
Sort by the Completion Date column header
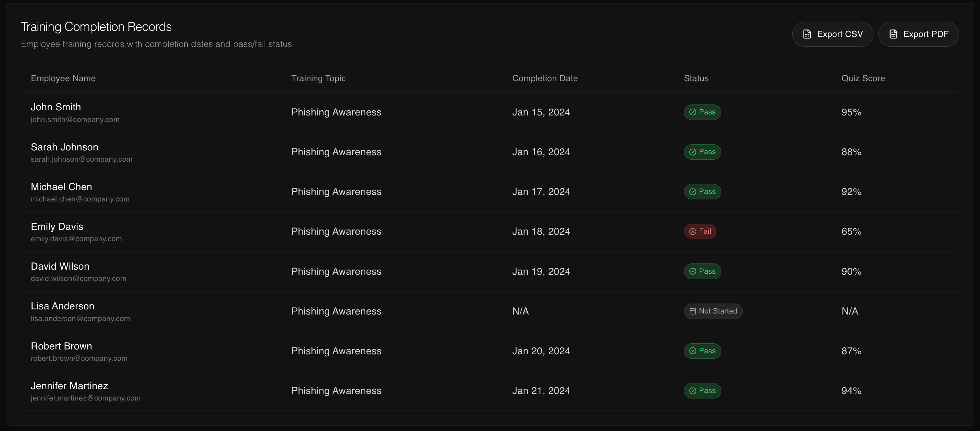point(545,78)
